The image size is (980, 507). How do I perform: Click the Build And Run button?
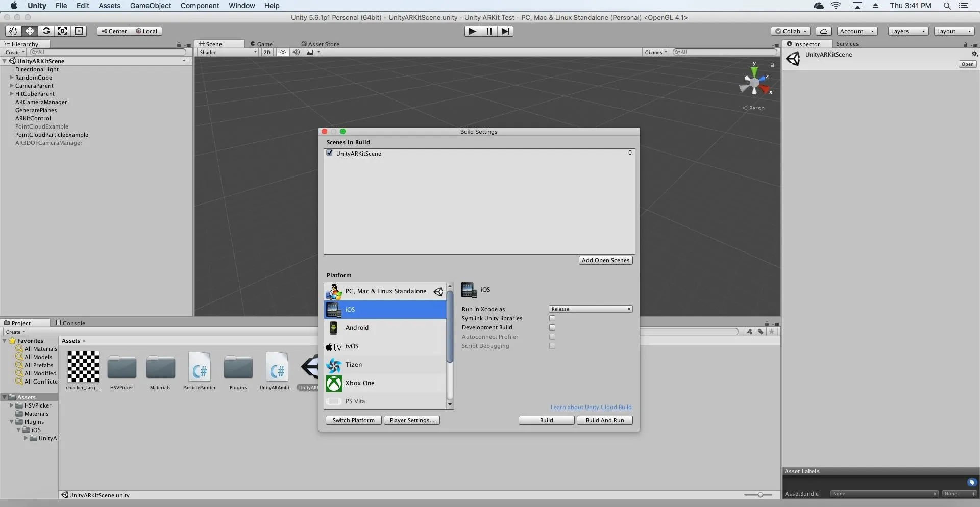(x=605, y=420)
